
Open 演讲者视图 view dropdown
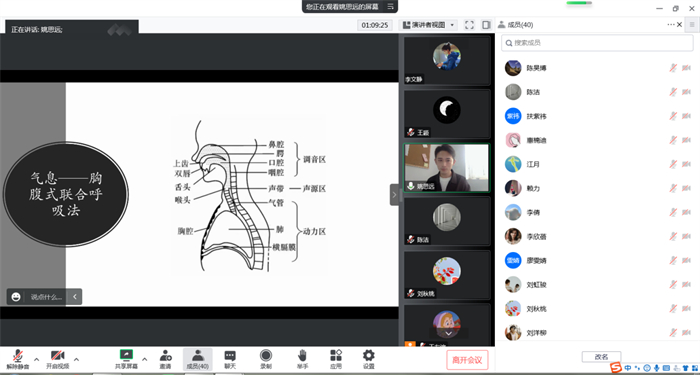[x=429, y=25]
